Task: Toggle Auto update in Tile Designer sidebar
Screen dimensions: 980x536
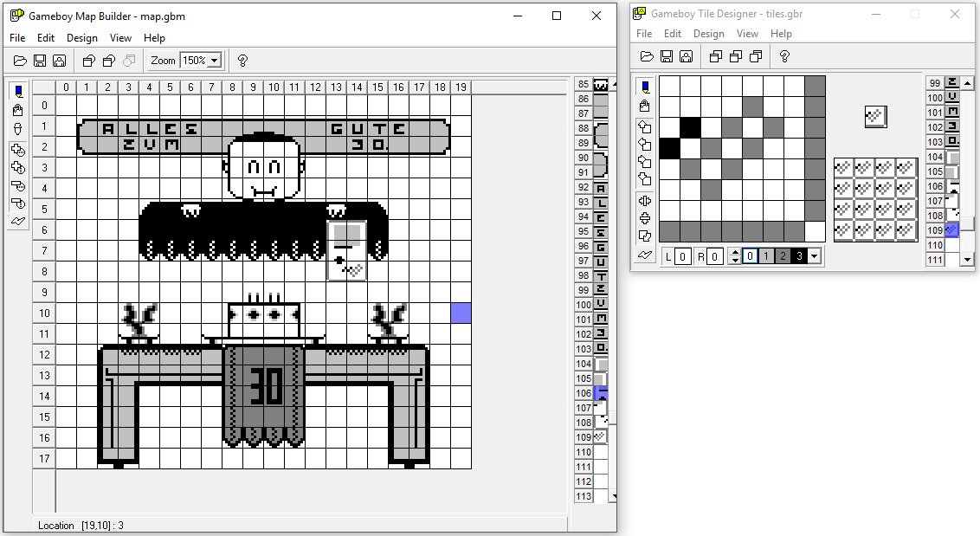Action: (x=644, y=255)
